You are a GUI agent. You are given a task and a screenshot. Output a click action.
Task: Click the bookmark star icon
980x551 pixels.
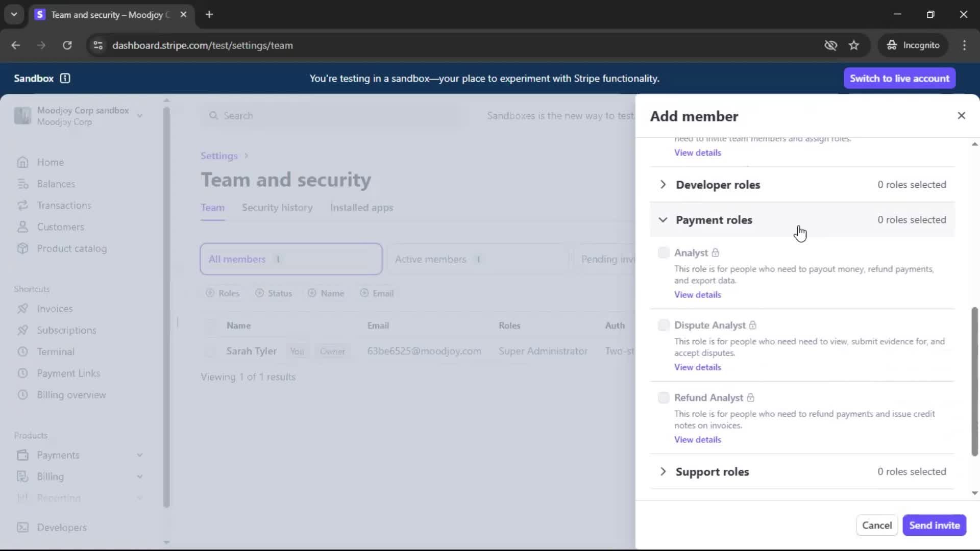click(x=854, y=45)
